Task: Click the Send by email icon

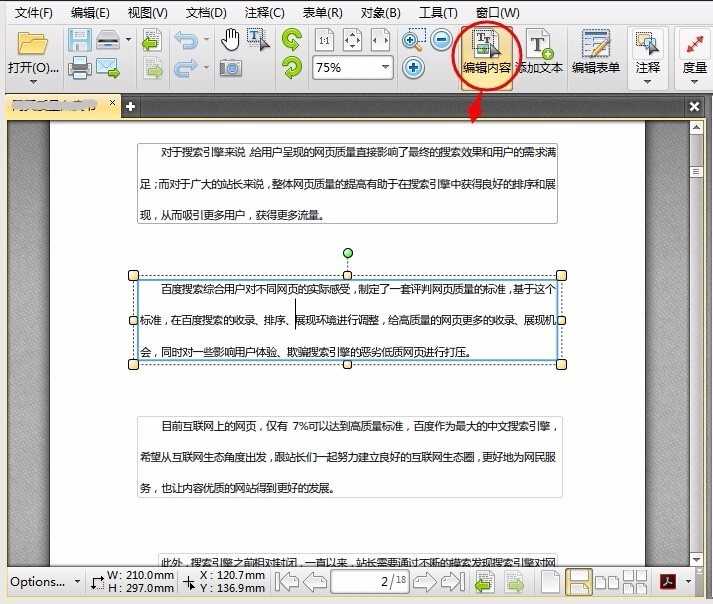Action: pos(108,68)
